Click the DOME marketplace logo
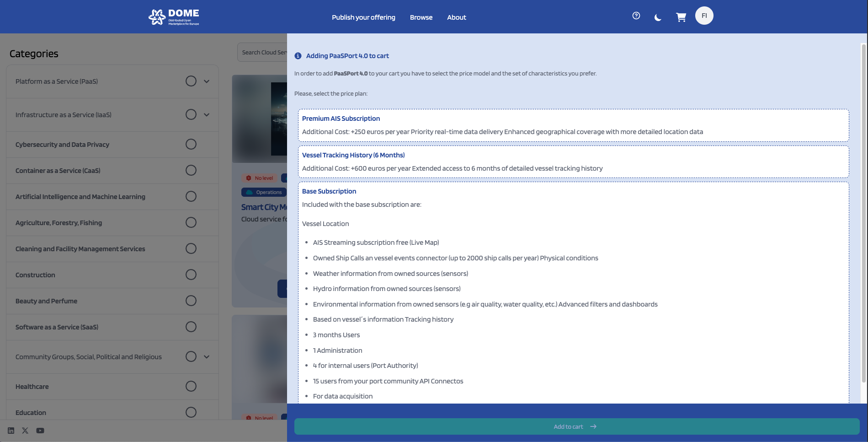 (174, 17)
